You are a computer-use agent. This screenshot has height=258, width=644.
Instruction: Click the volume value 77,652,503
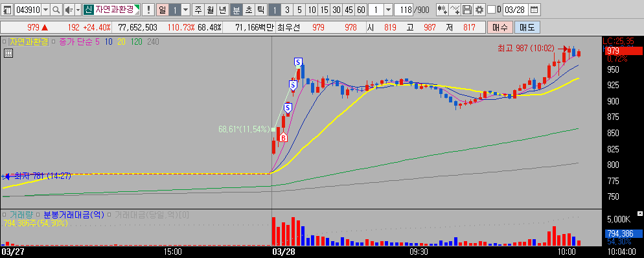point(137,27)
